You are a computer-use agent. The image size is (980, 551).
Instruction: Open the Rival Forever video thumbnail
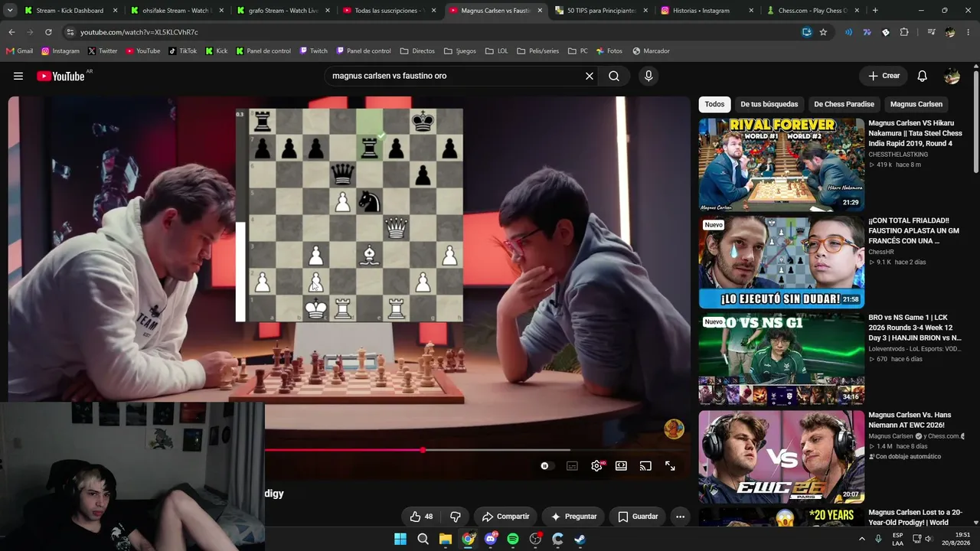click(782, 165)
